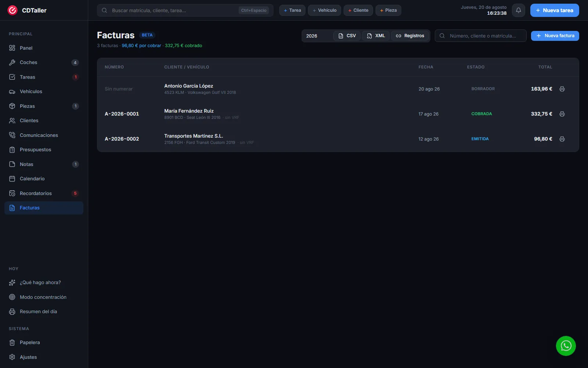Open Recordatorios in the sidebar

pos(44,193)
